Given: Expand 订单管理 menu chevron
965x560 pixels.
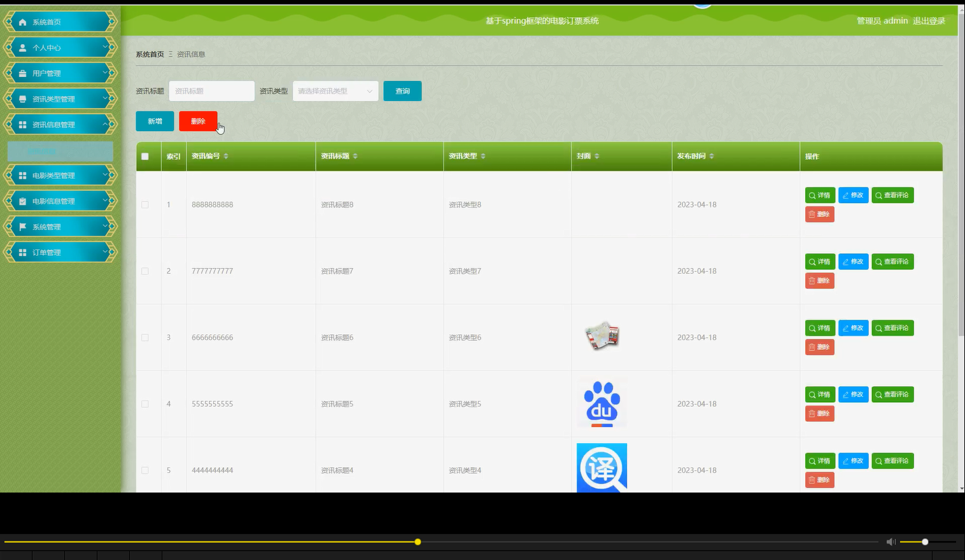Looking at the screenshot, I should point(105,252).
